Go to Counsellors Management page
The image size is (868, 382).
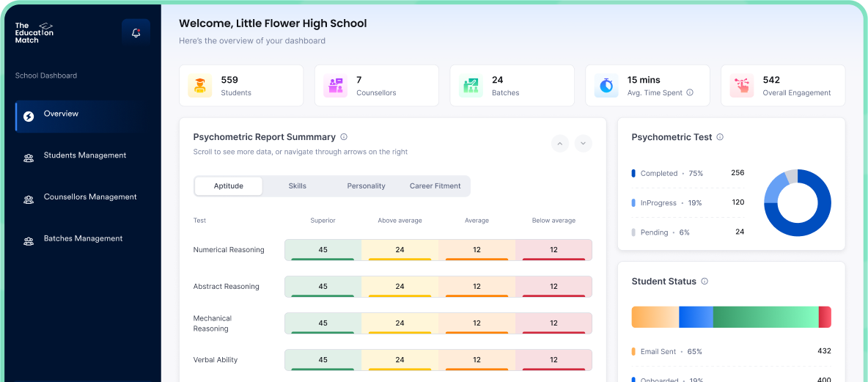[89, 197]
